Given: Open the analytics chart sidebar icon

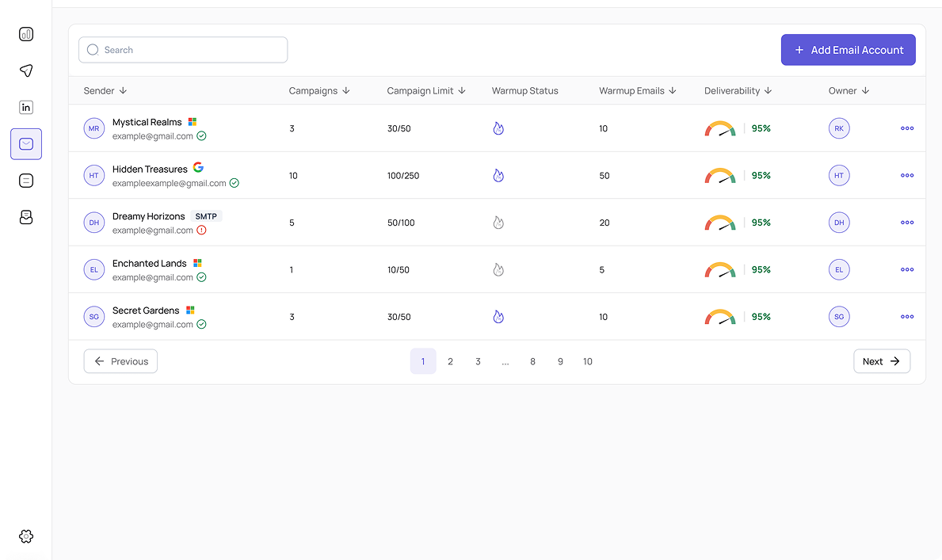Looking at the screenshot, I should coord(26,34).
